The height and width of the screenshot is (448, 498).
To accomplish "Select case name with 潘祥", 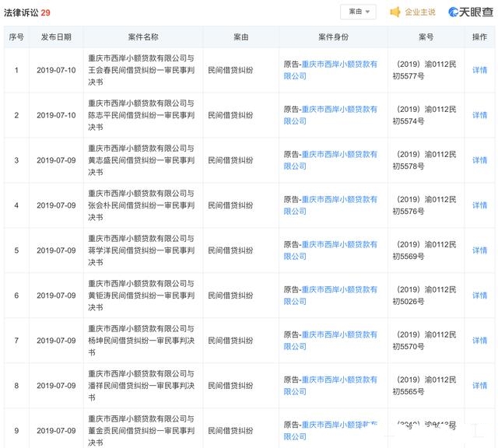I will point(142,386).
